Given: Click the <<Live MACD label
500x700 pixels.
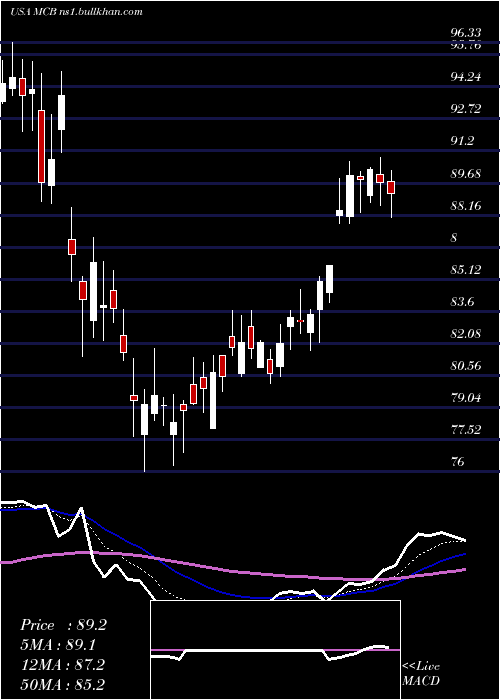Looking at the screenshot, I should (x=421, y=673).
